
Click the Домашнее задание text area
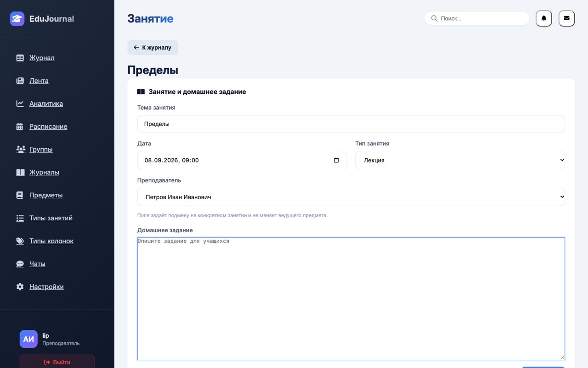tap(351, 299)
